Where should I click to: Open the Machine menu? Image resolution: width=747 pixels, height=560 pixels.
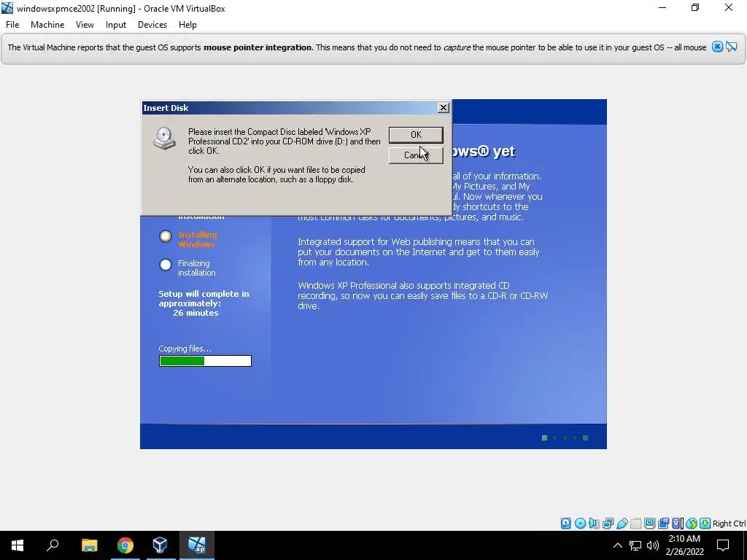(47, 25)
